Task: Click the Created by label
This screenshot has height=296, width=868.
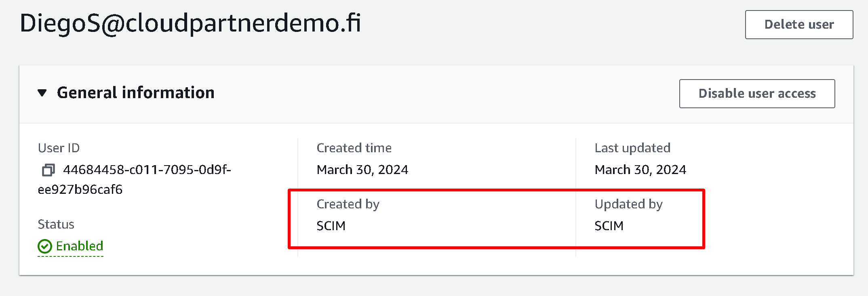Action: [x=348, y=204]
